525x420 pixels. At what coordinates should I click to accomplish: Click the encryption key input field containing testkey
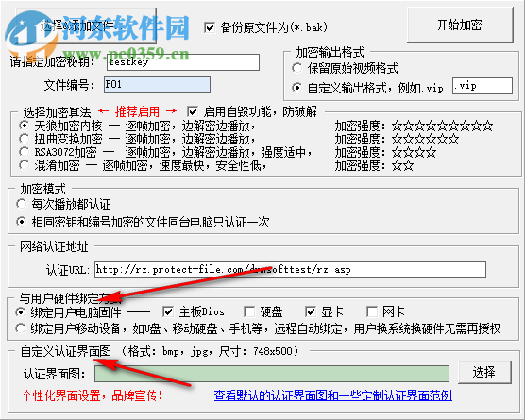[183, 62]
